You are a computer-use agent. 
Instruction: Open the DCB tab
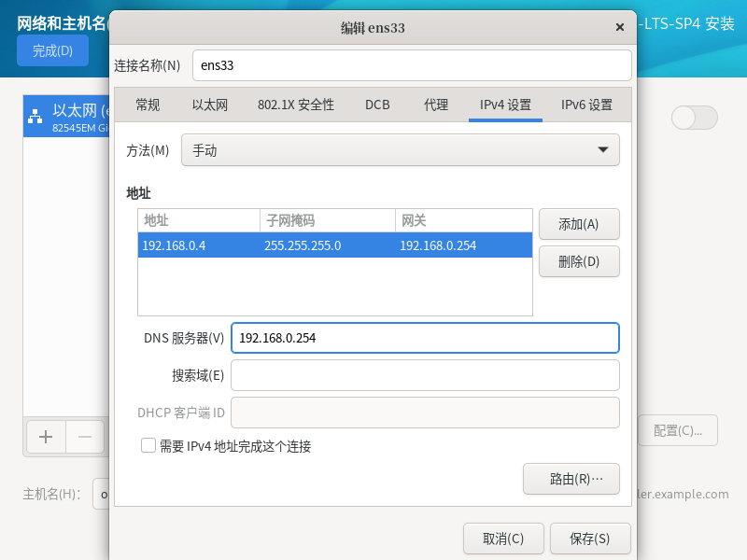(377, 105)
